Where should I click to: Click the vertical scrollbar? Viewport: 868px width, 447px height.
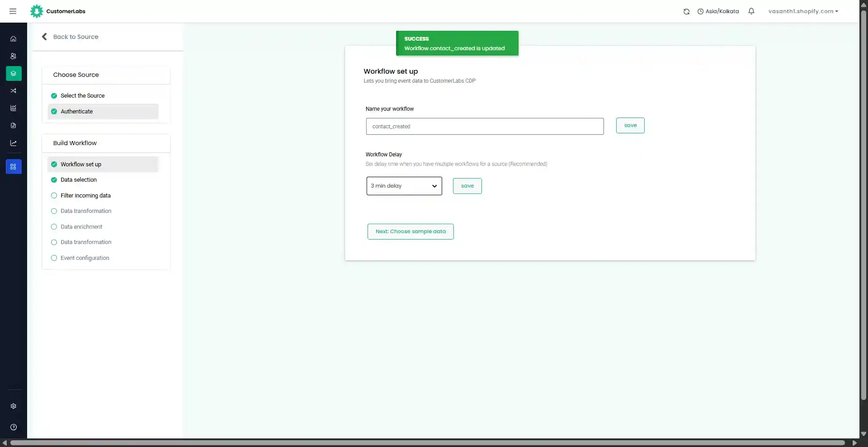863,206
